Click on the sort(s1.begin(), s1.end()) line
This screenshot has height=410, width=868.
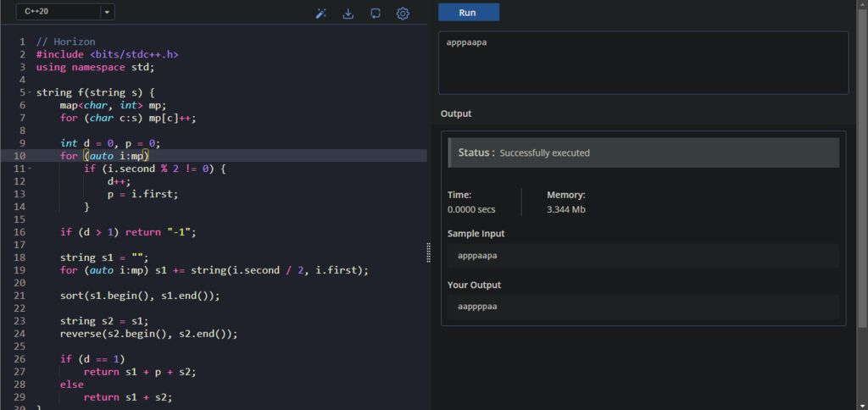[140, 296]
